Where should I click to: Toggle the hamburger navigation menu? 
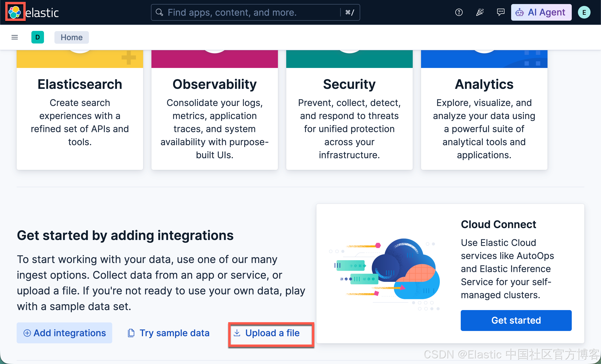[15, 37]
